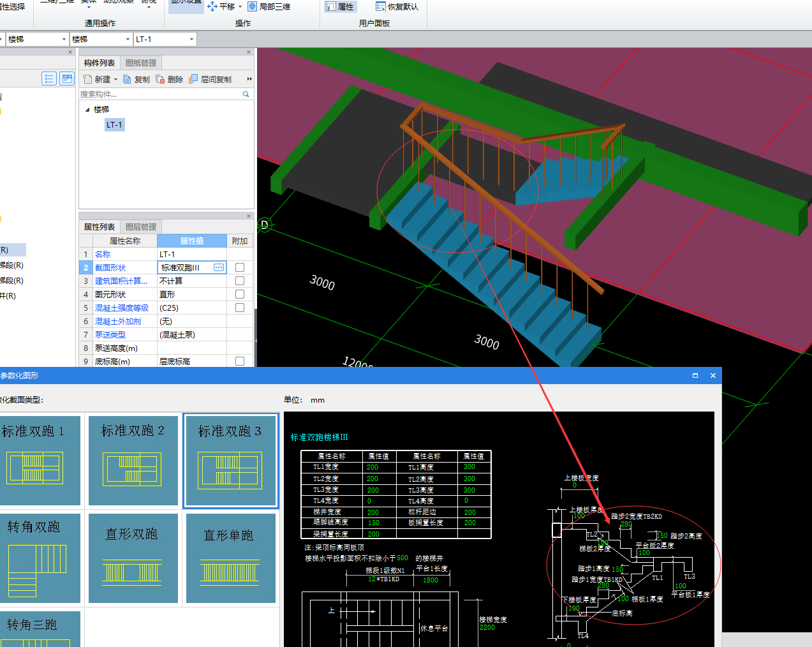This screenshot has height=647, width=812.
Task: Click the 层间复制 copy between floors icon
Action: tap(193, 79)
